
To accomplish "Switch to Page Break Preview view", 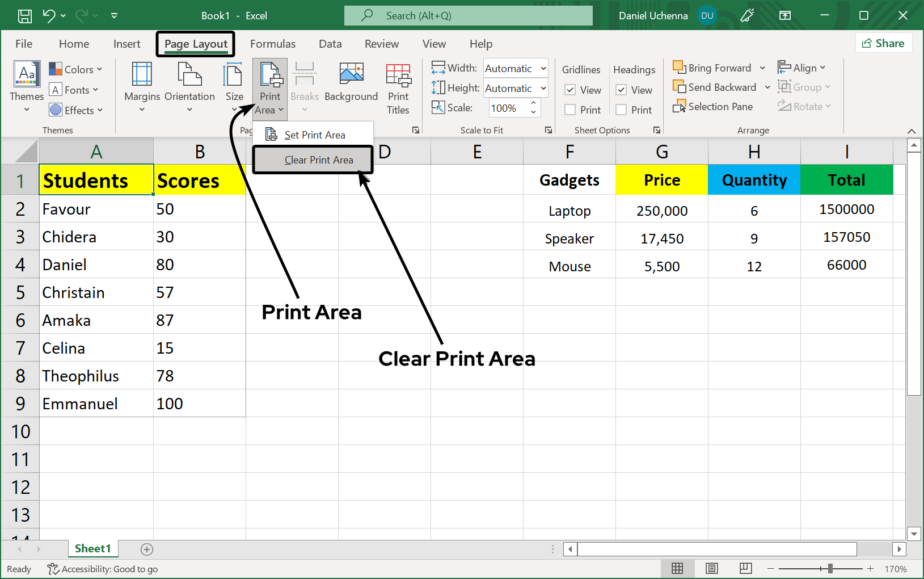I will click(x=745, y=568).
